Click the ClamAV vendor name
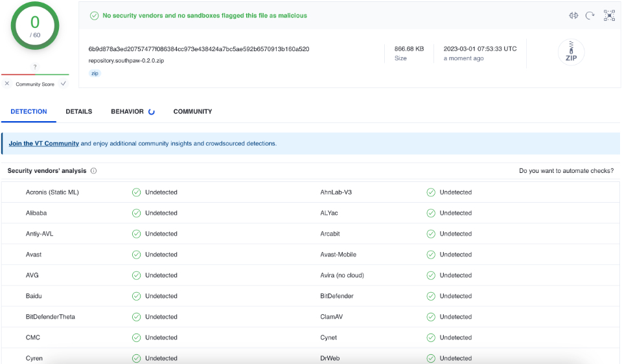622x364 pixels. (332, 317)
